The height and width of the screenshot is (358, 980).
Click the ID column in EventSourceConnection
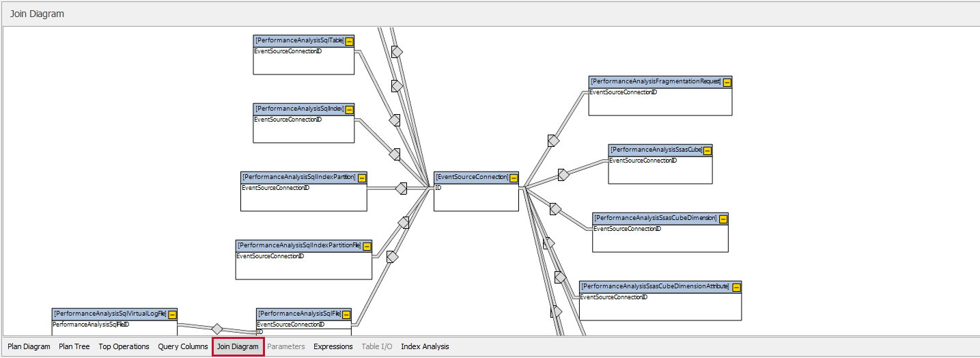(x=438, y=188)
